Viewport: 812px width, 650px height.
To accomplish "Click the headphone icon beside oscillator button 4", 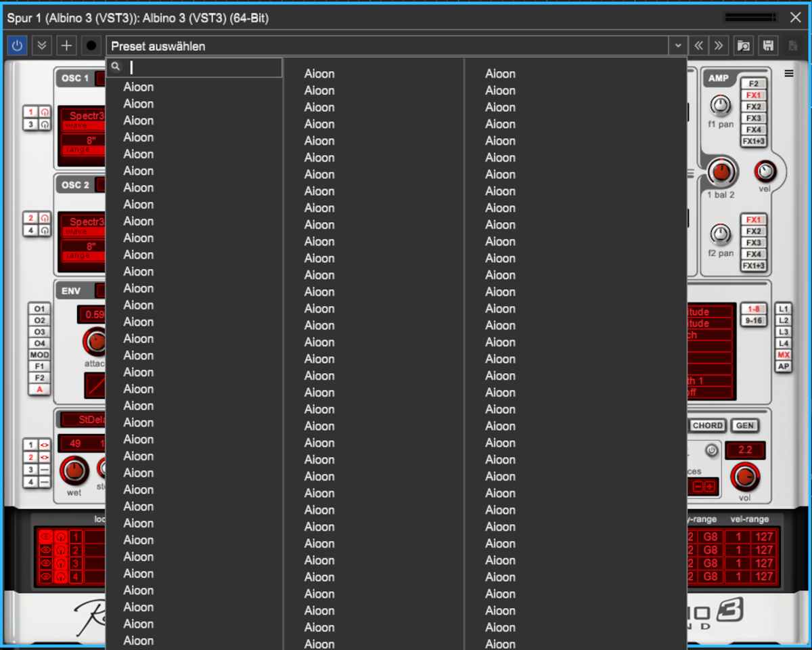I will click(x=45, y=230).
